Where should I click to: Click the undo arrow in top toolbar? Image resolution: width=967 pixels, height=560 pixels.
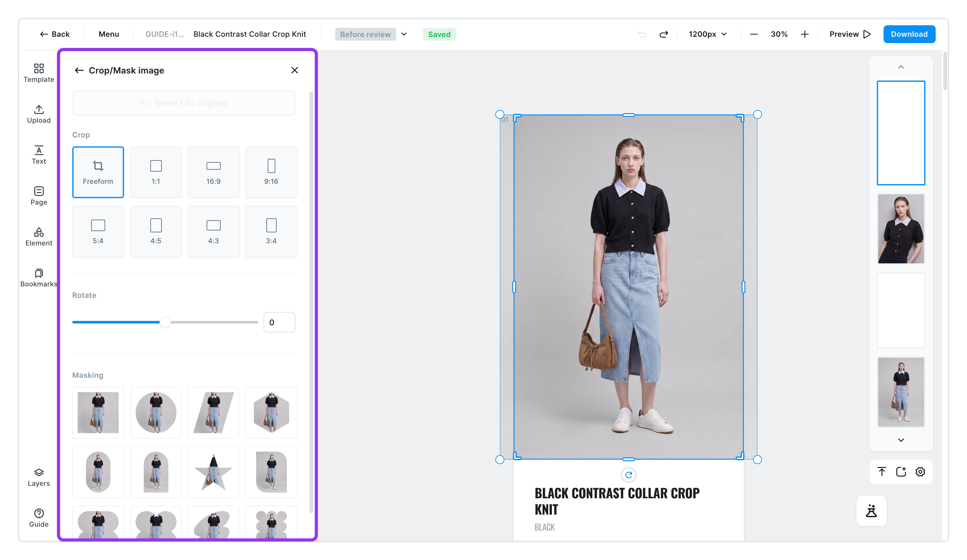click(642, 34)
